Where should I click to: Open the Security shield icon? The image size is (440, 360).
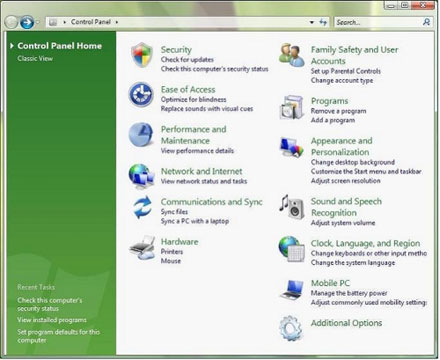[x=142, y=55]
